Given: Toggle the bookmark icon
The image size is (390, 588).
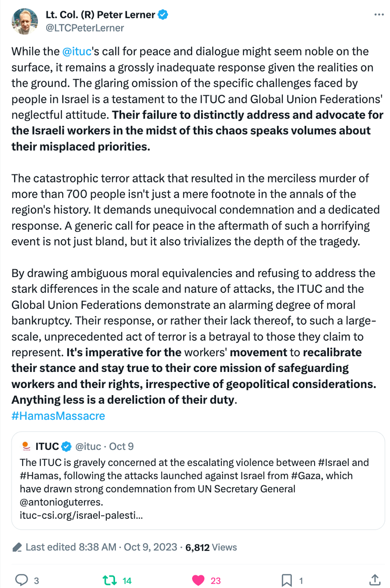Looking at the screenshot, I should click(x=286, y=580).
